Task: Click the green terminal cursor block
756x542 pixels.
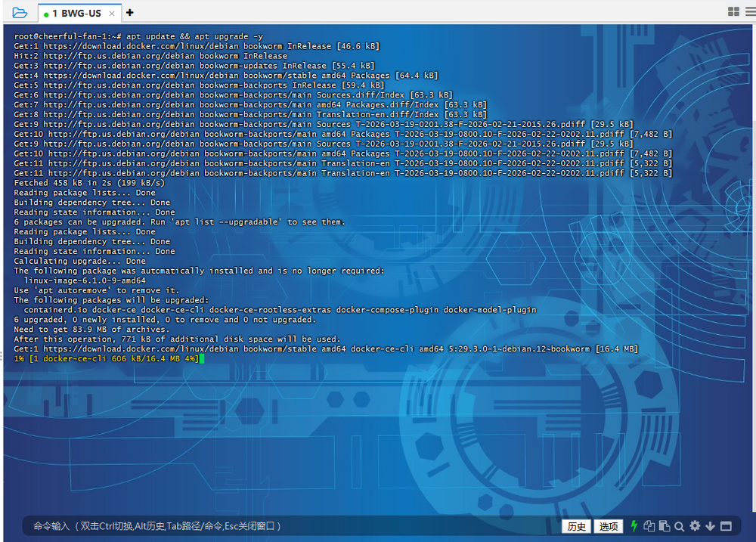Action: tap(202, 359)
